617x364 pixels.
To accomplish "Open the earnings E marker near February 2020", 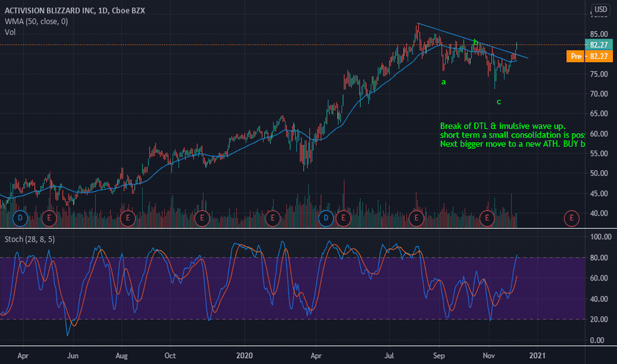I will (x=272, y=218).
